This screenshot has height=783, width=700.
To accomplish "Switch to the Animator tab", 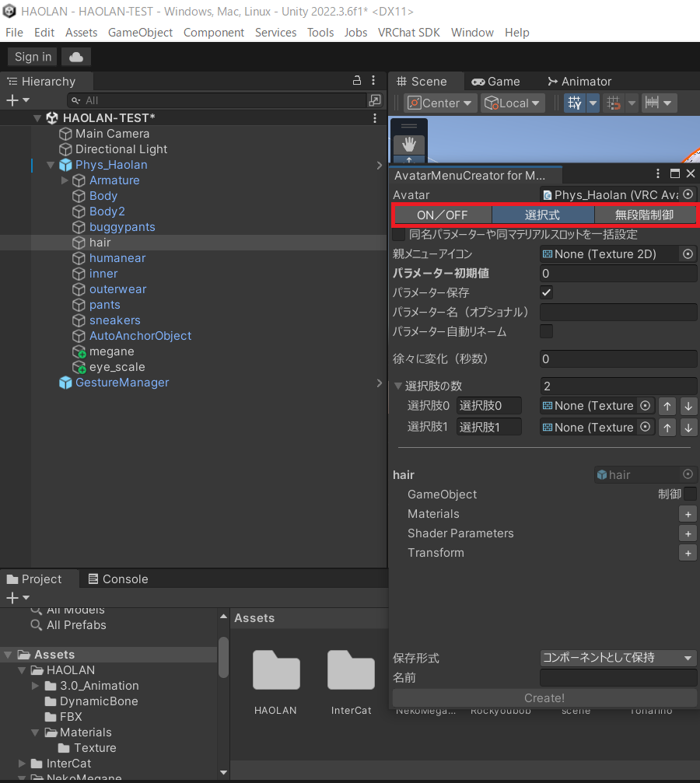I will point(579,82).
